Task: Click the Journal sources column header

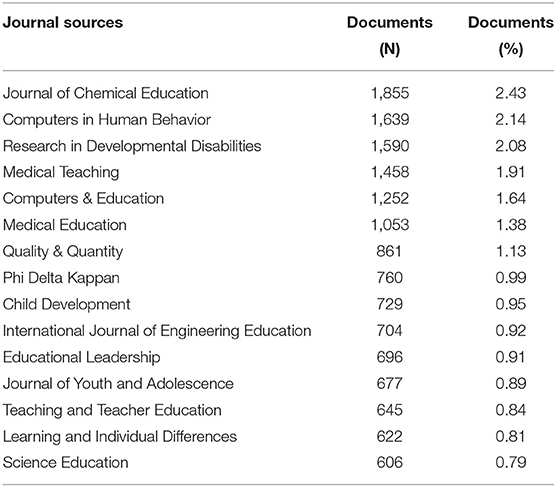Action: 63,23
